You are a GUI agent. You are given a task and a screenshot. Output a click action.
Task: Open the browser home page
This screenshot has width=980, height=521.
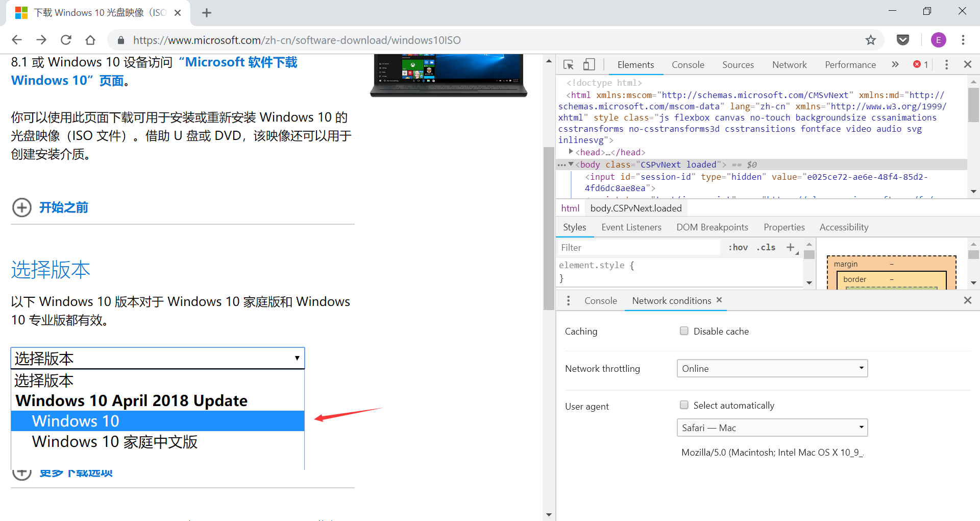pyautogui.click(x=90, y=40)
